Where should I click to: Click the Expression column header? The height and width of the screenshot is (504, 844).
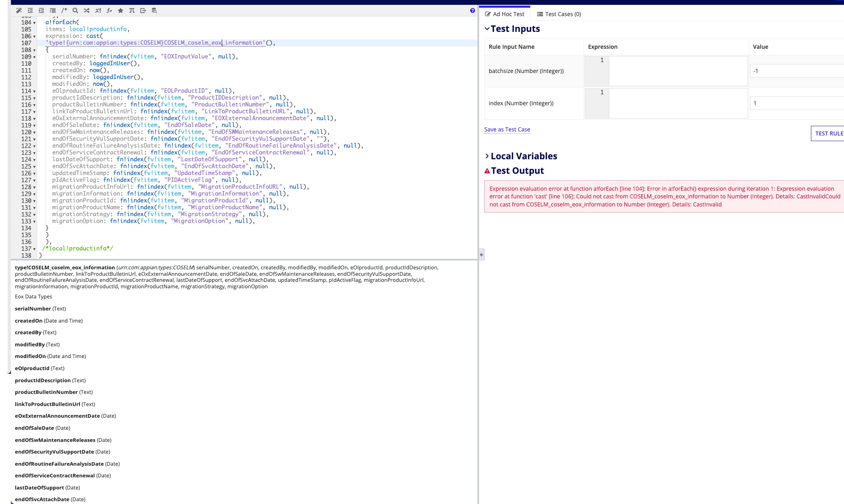point(602,47)
